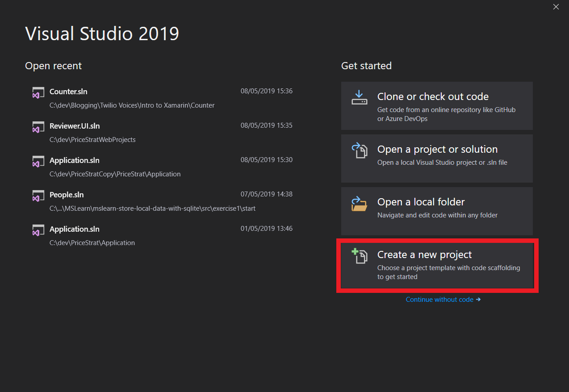The width and height of the screenshot is (569, 392).
Task: Open Application.sln at C:\dev\PriceStrat\Application
Action: [x=163, y=236]
